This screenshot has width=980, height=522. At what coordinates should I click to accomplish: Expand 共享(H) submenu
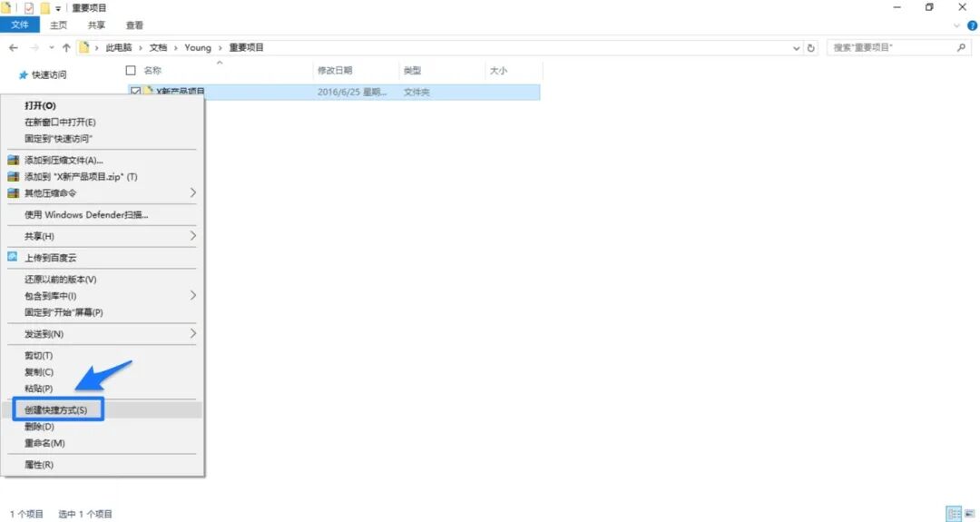[x=103, y=236]
